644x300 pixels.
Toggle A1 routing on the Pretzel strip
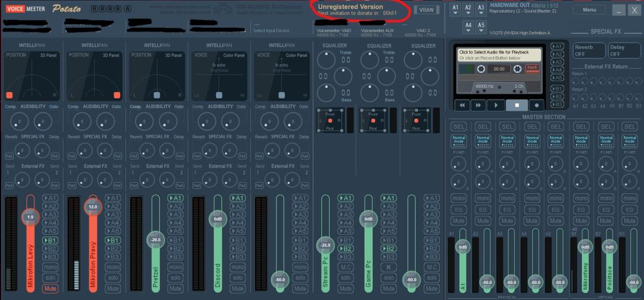coord(175,198)
